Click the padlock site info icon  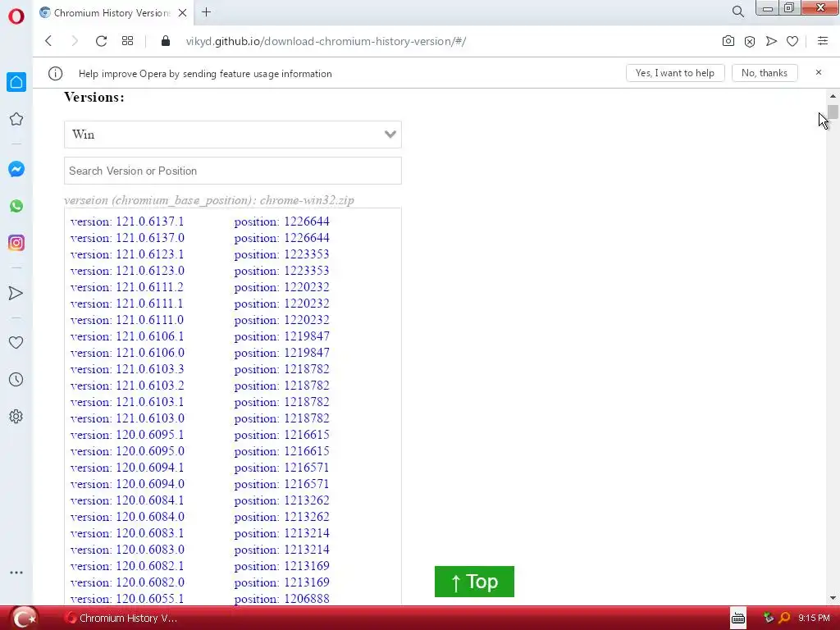166,41
